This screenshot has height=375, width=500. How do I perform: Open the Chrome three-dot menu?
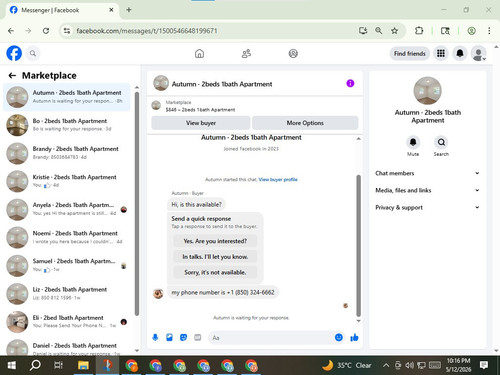(x=489, y=31)
